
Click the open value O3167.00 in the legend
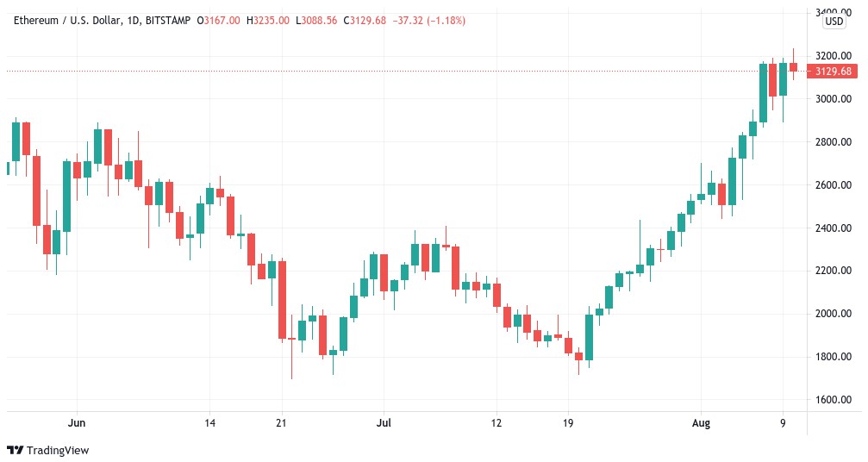(219, 19)
